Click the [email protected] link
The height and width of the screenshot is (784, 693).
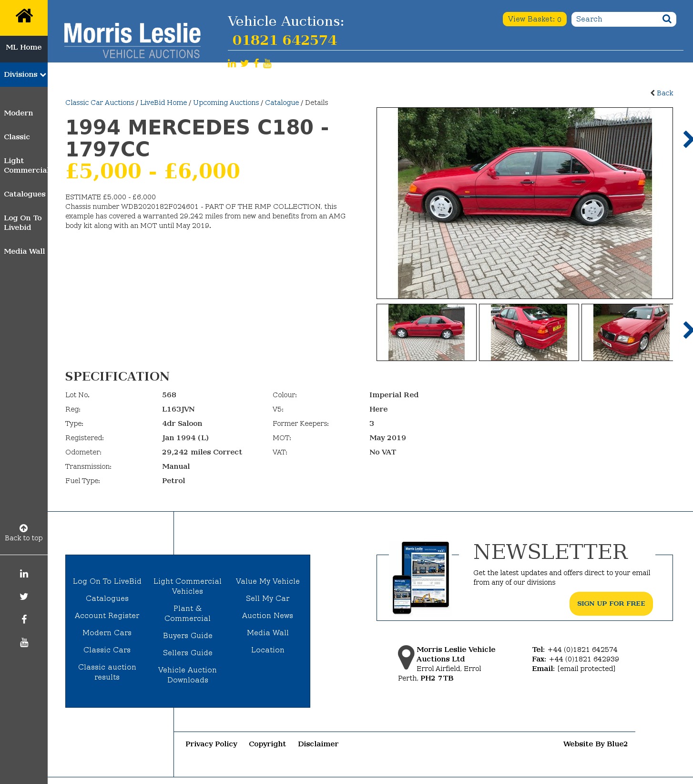pos(586,669)
